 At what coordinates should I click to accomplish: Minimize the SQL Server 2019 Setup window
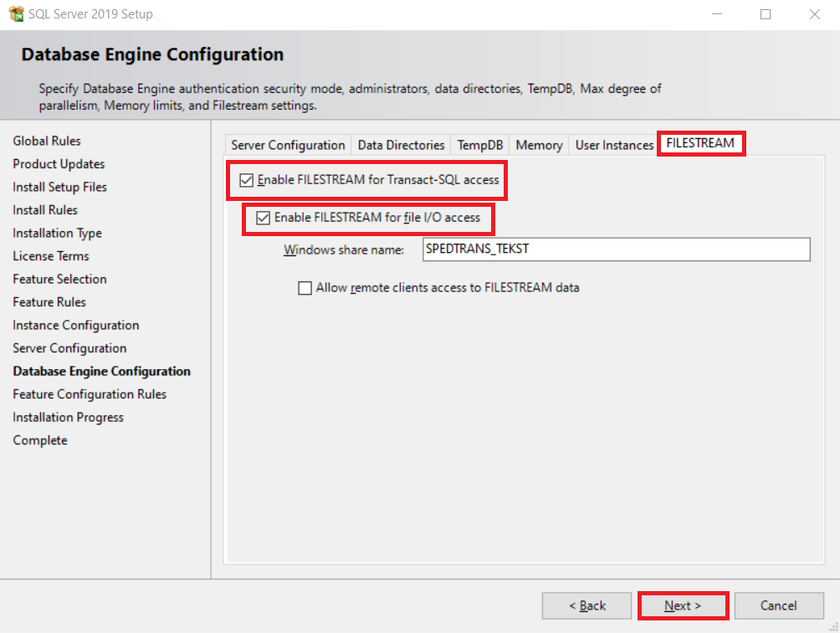[x=717, y=14]
